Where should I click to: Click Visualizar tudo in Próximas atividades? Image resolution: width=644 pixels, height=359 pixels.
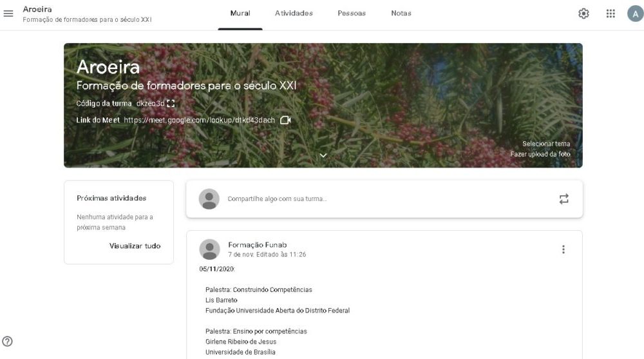pos(135,246)
